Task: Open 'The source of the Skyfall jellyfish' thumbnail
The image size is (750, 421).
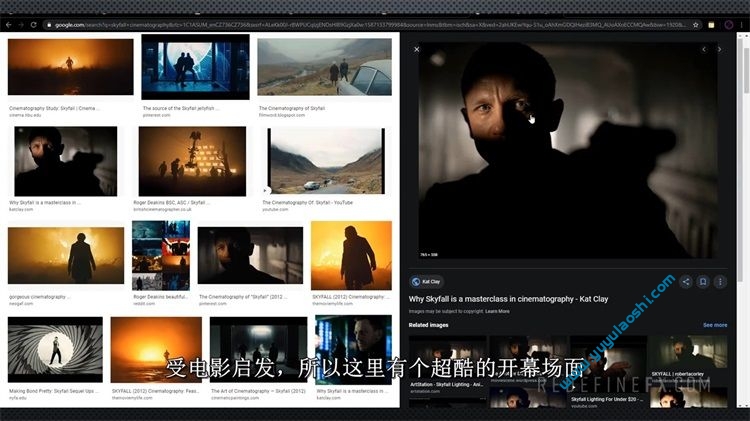Action: (195, 66)
